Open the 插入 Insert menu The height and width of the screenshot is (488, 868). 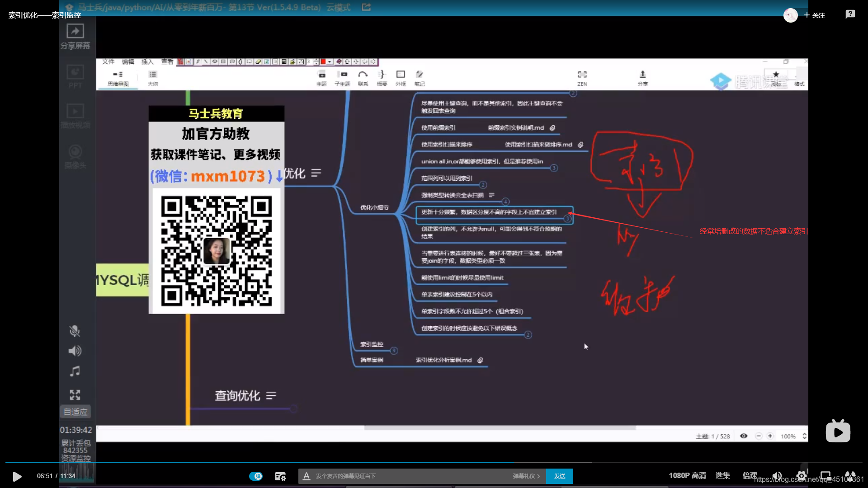click(147, 62)
